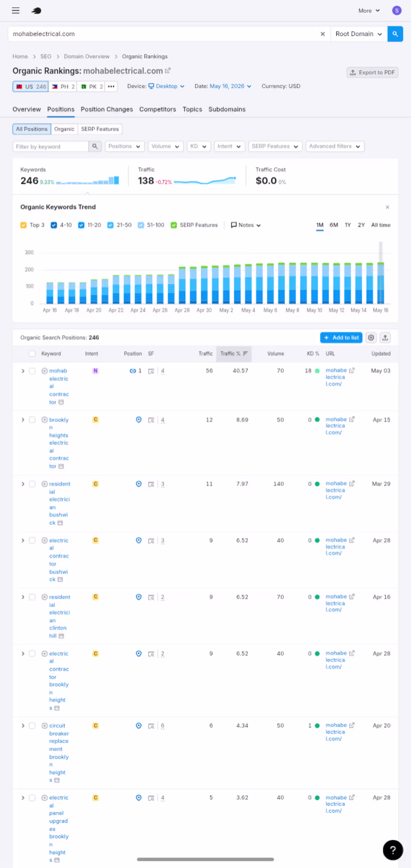Click Commercial intent badge in Apr 16 row
The height and width of the screenshot is (868, 411).
tap(96, 597)
